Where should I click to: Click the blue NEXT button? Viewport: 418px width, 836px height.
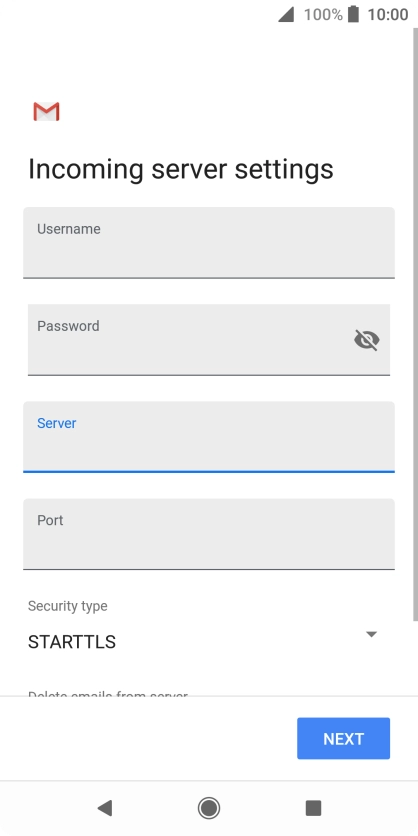[343, 738]
